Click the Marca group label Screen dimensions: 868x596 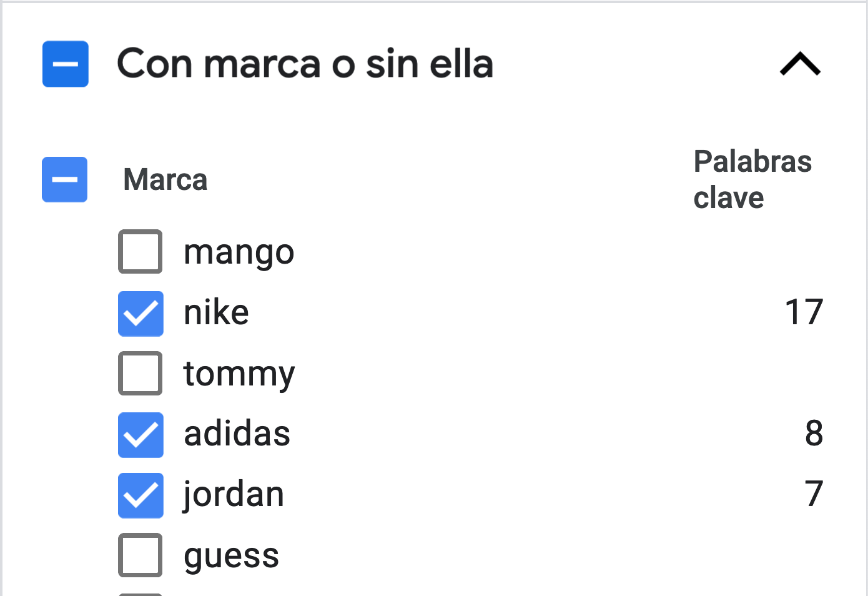[x=165, y=180]
